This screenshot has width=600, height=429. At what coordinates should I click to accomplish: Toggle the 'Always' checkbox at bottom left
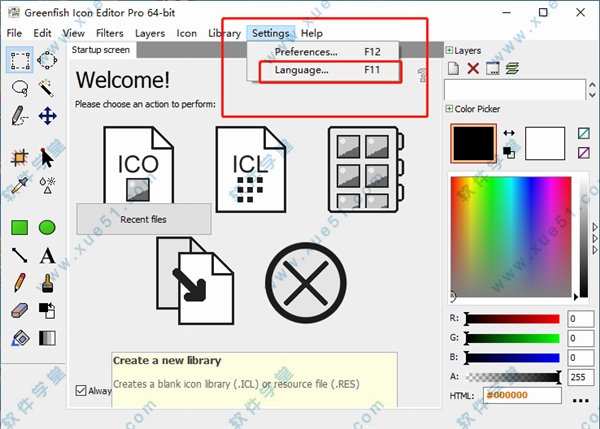point(82,391)
